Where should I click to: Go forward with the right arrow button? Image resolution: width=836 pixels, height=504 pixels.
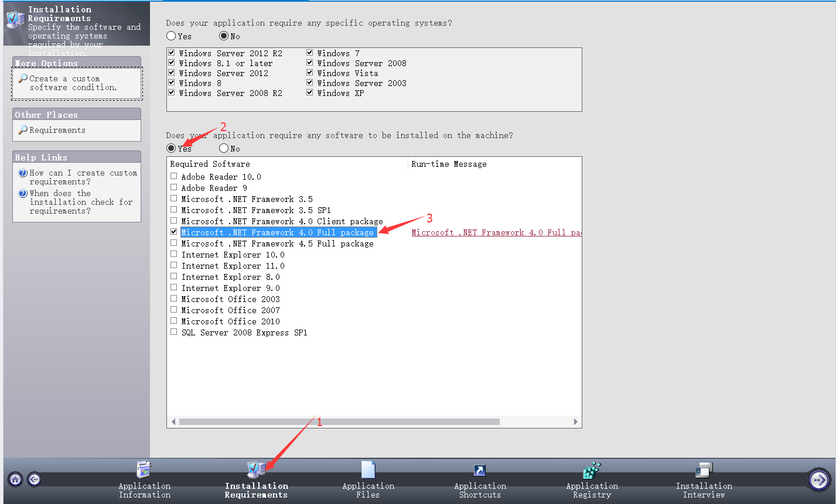coord(819,480)
